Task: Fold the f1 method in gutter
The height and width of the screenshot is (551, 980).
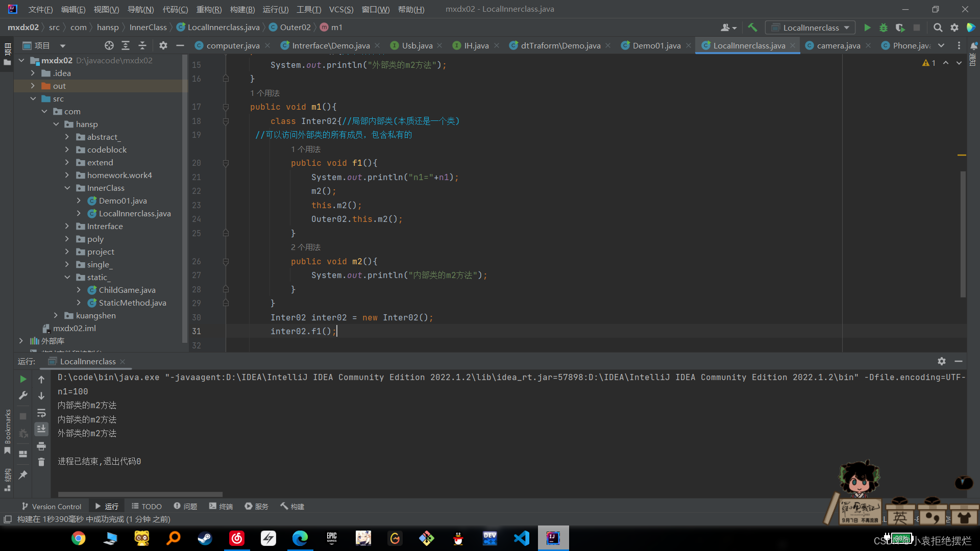Action: click(x=226, y=163)
